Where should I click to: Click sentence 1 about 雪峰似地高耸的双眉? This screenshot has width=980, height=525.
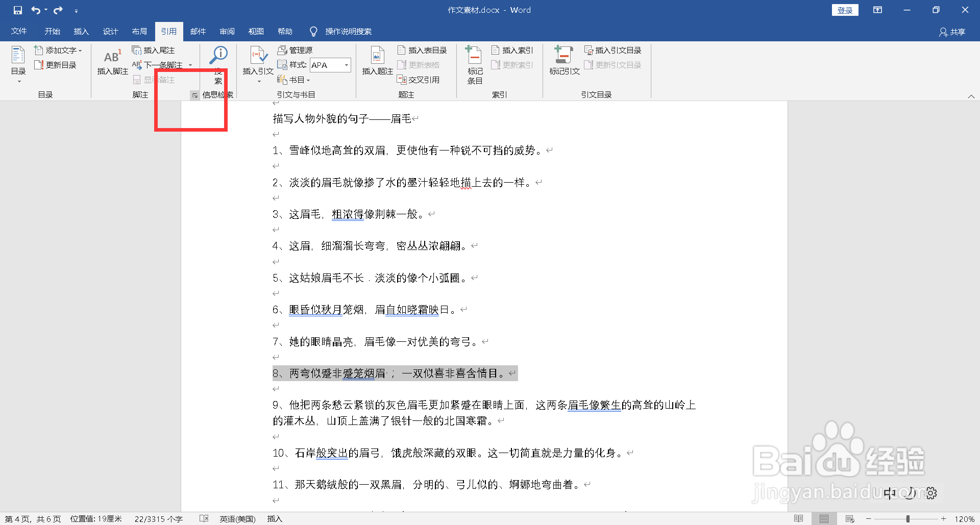pyautogui.click(x=407, y=151)
